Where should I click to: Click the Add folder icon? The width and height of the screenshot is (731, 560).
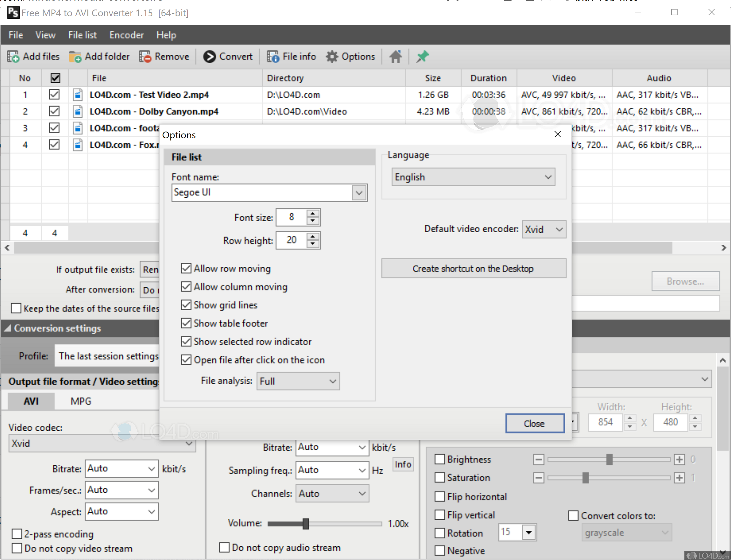[x=75, y=57]
